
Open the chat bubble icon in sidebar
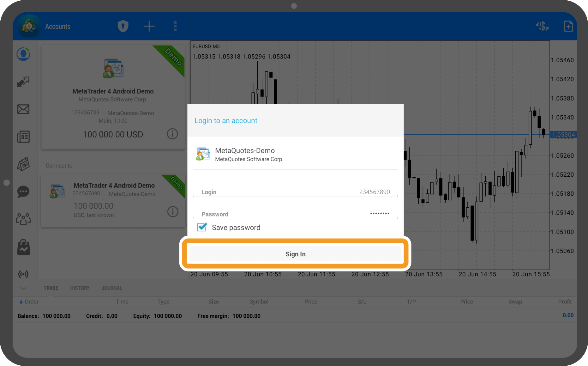tap(23, 192)
